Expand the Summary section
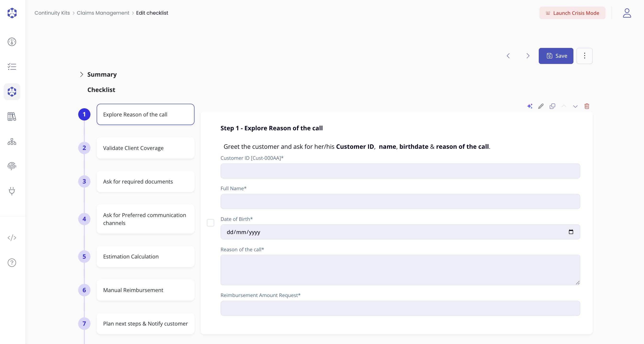This screenshot has height=344, width=644. 82,74
